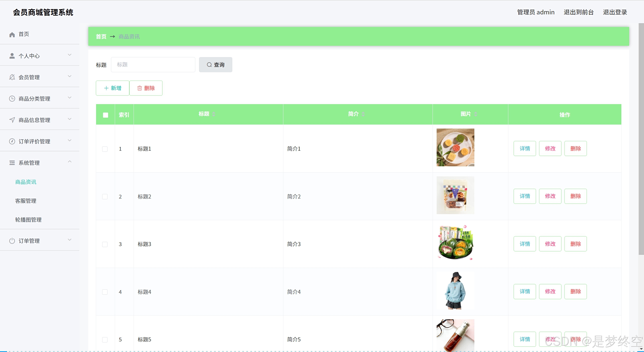Check the checkbox for row 标题3
This screenshot has width=644, height=352.
click(x=105, y=244)
